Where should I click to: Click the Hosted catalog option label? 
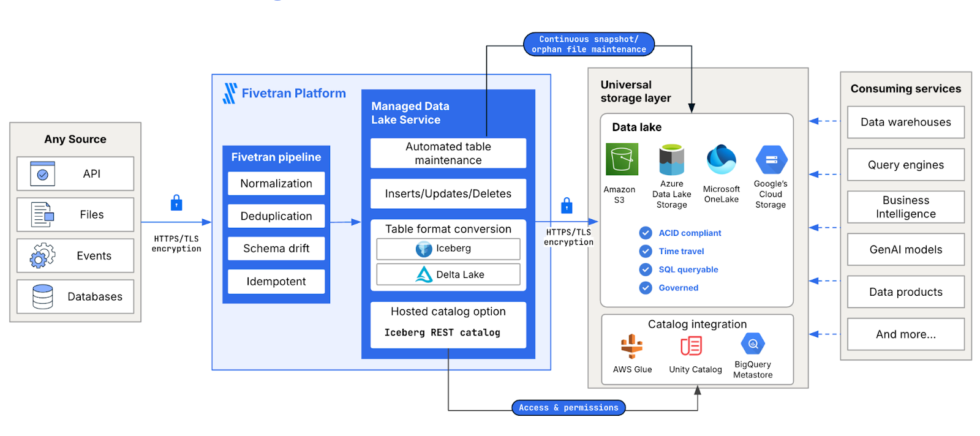pyautogui.click(x=448, y=312)
